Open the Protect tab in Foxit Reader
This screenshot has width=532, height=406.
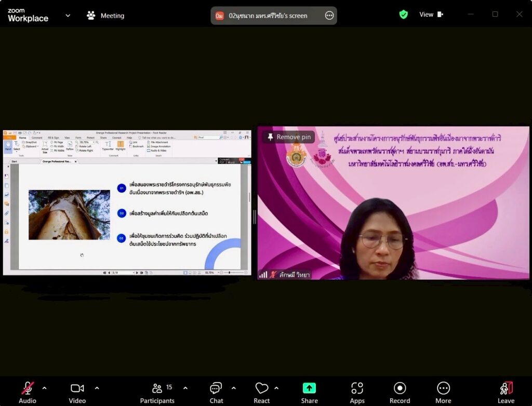coord(90,138)
